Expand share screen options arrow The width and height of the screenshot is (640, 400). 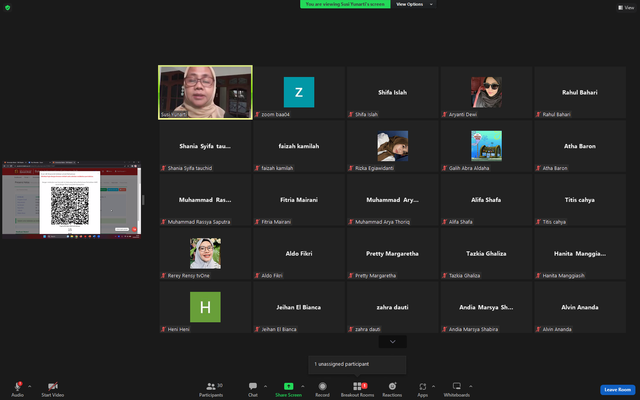click(302, 386)
